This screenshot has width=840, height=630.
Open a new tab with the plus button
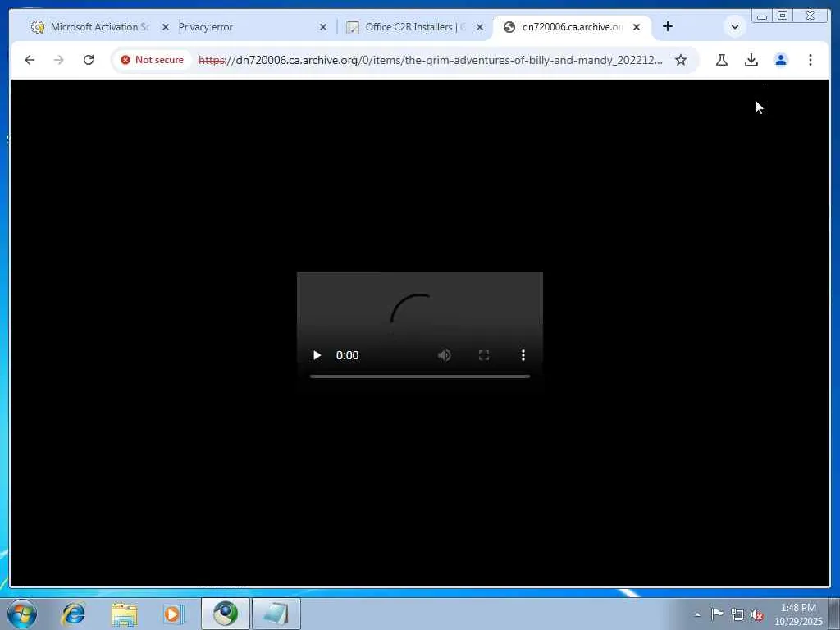(668, 26)
